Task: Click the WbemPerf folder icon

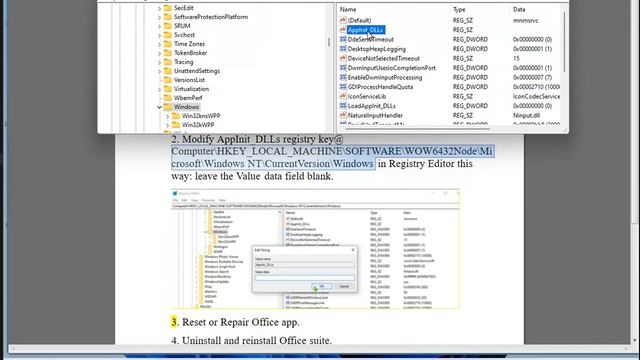Action: click(168, 98)
